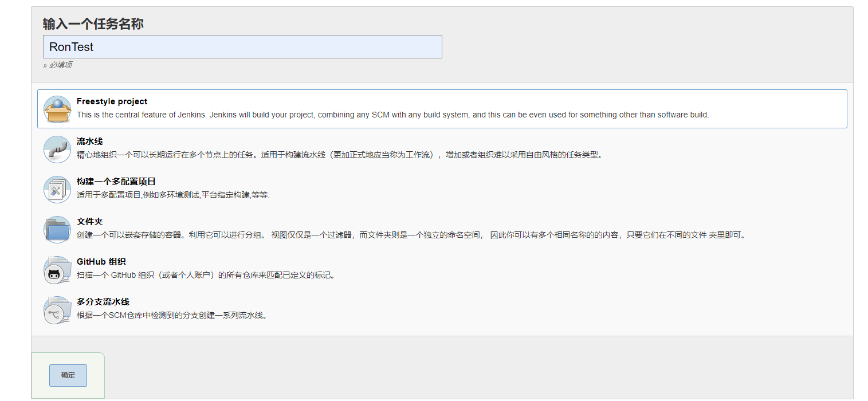Click the Freestyle project box icon
Image resolution: width=868 pixels, height=401 pixels.
coord(57,109)
